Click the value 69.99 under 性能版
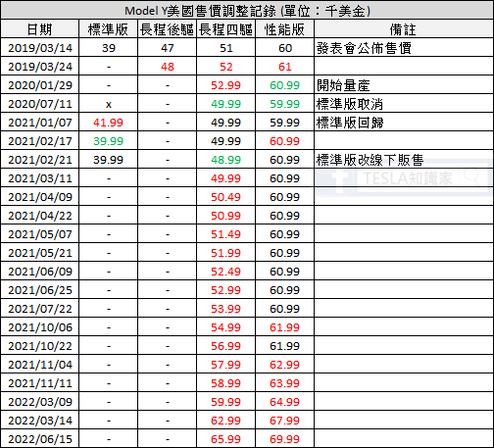The width and height of the screenshot is (494, 448). tap(284, 439)
